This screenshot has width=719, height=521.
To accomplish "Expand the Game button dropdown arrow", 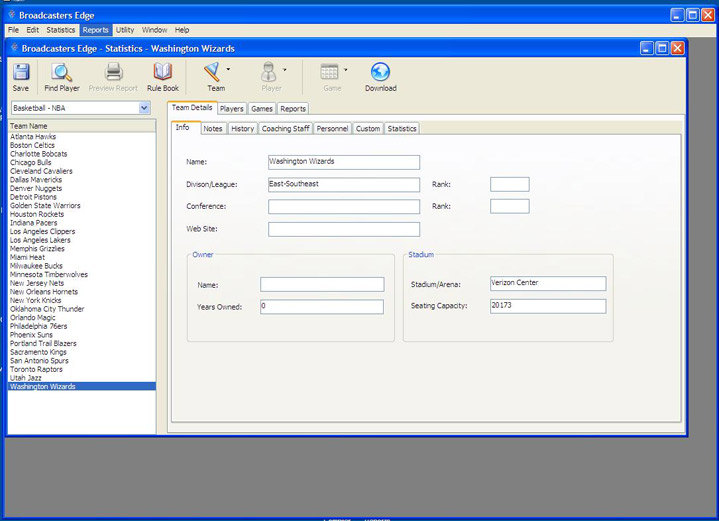I will point(346,70).
